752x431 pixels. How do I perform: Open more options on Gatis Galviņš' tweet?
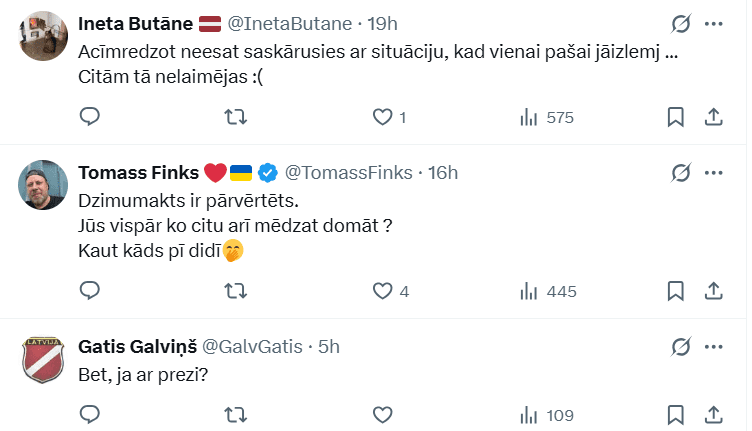(x=714, y=346)
